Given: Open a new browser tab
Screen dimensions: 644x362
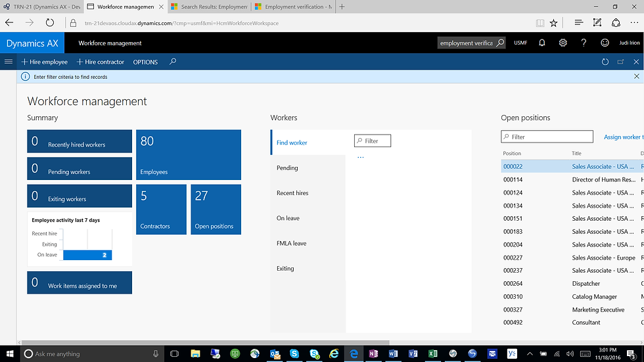Looking at the screenshot, I should coord(342,7).
